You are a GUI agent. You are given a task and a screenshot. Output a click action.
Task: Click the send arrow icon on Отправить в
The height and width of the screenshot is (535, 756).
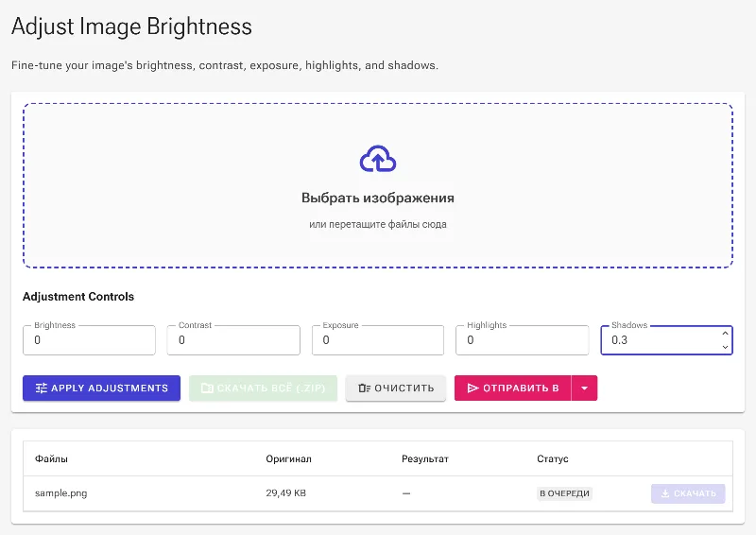[472, 388]
